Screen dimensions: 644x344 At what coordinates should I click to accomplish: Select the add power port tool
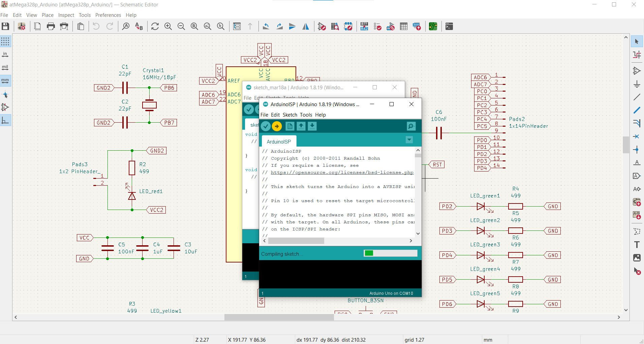[x=637, y=84]
